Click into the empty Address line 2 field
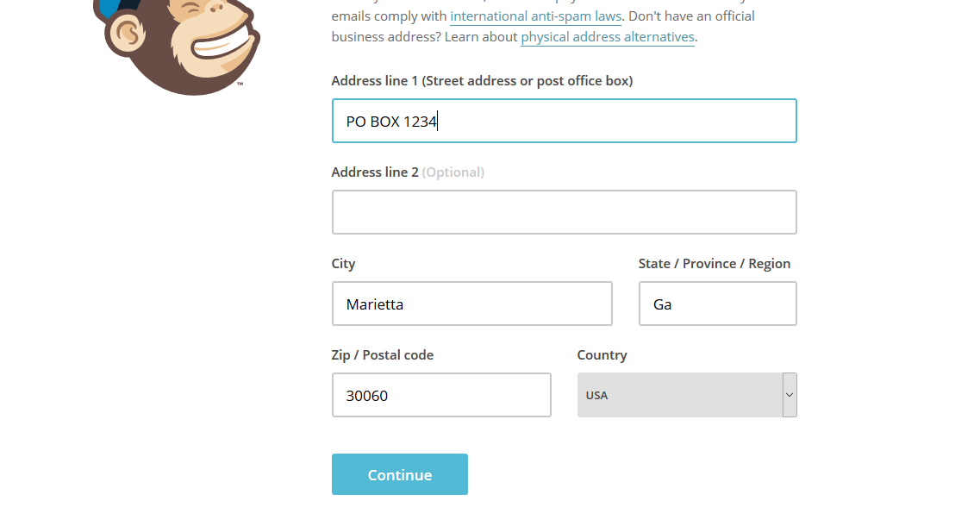The width and height of the screenshot is (980, 526). [564, 212]
